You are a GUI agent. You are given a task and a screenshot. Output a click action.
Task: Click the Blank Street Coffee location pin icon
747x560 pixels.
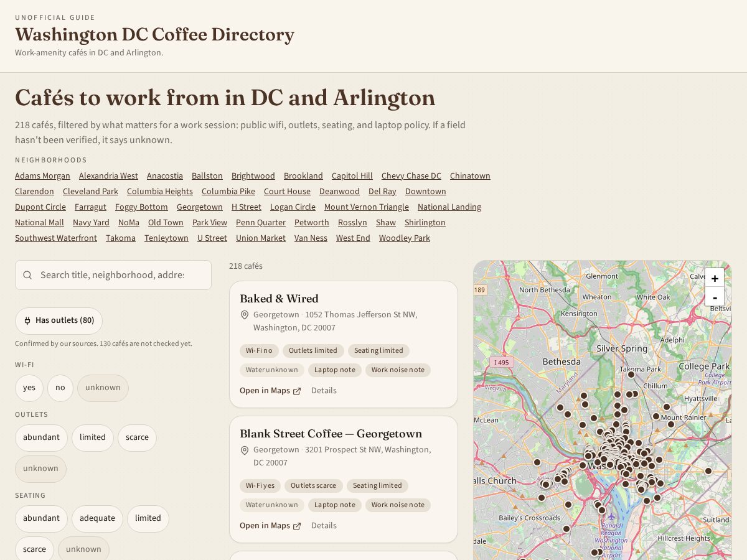[245, 450]
